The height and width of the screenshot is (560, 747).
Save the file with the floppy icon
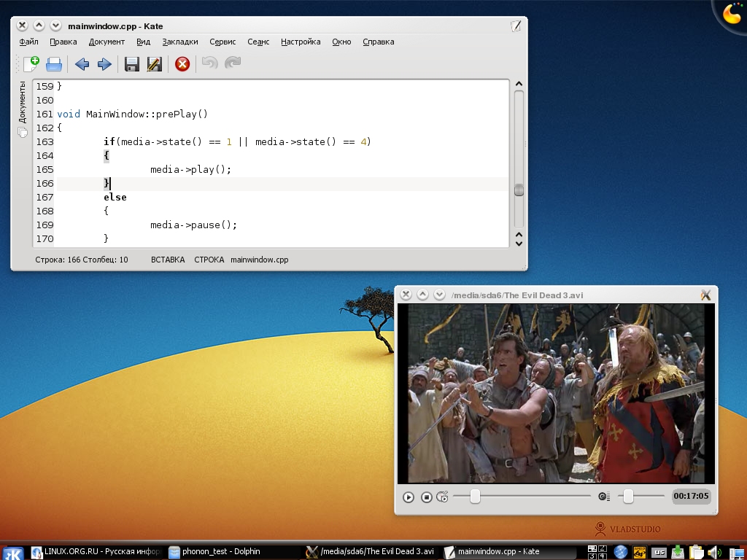point(132,64)
